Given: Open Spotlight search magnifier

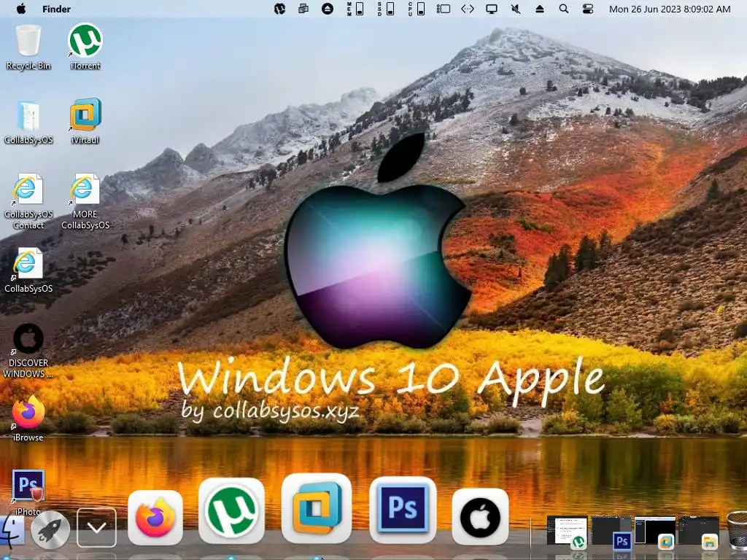Looking at the screenshot, I should pos(564,9).
